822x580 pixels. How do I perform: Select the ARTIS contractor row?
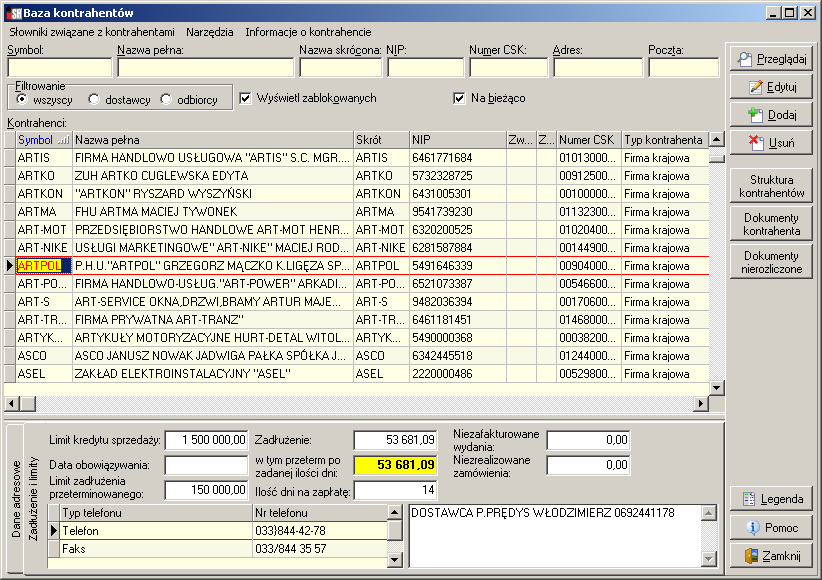pyautogui.click(x=356, y=158)
